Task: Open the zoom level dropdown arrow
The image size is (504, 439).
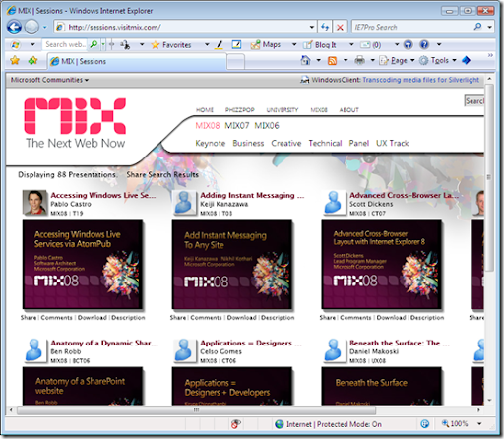Action: (479, 424)
